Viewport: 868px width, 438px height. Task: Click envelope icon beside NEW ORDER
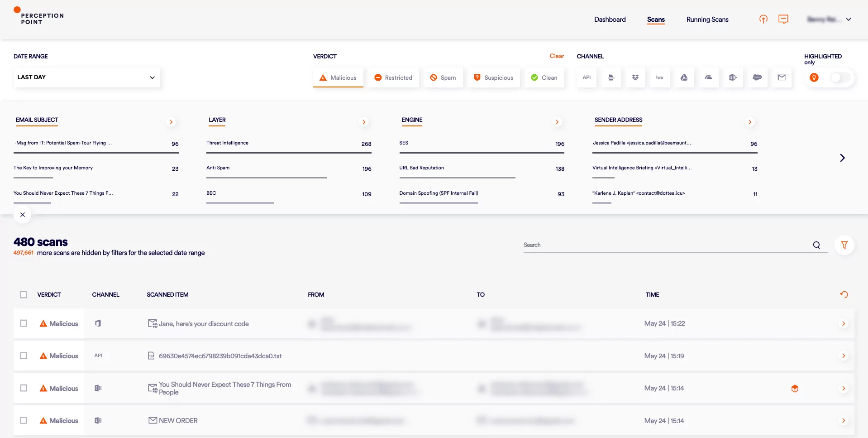(x=153, y=420)
